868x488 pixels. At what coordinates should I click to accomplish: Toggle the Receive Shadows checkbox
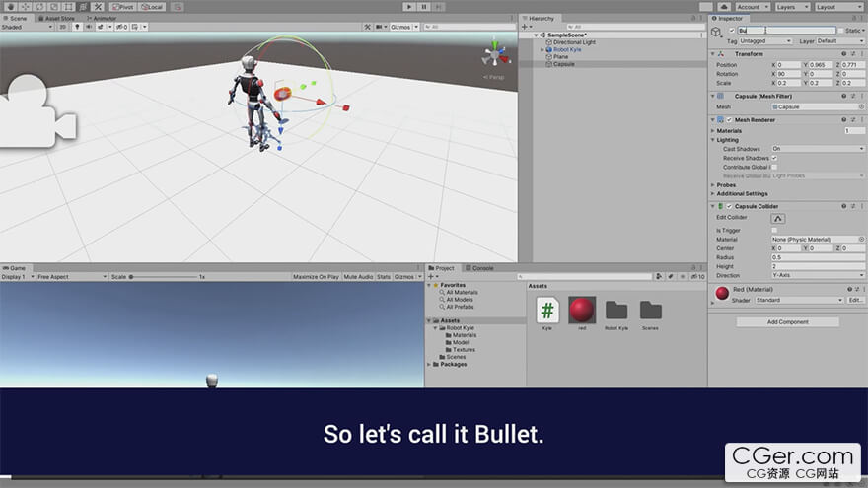pos(774,158)
